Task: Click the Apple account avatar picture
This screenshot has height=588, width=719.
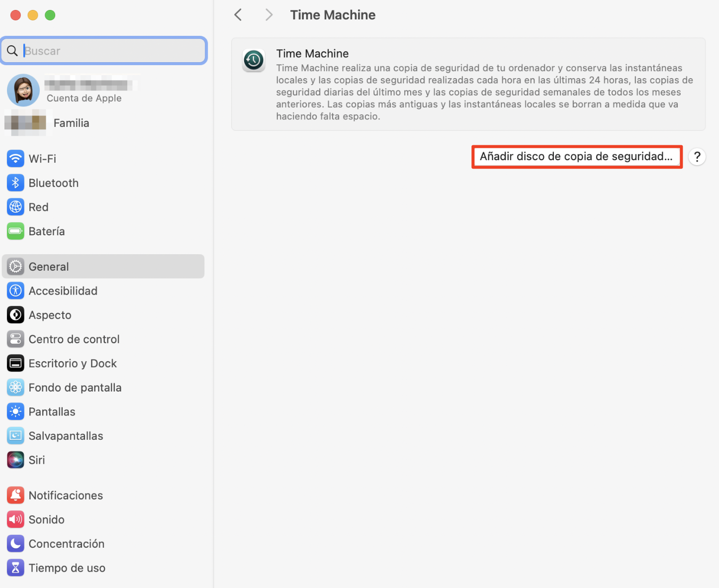Action: [23, 90]
